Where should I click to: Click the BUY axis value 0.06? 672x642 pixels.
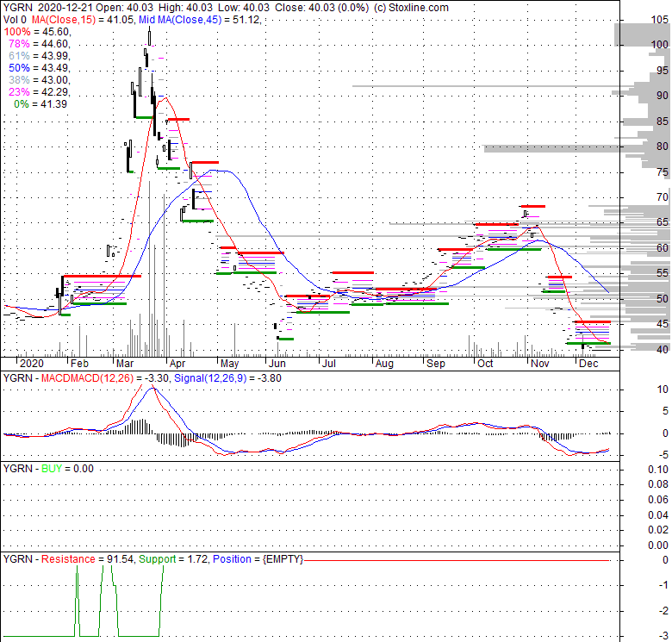(658, 500)
